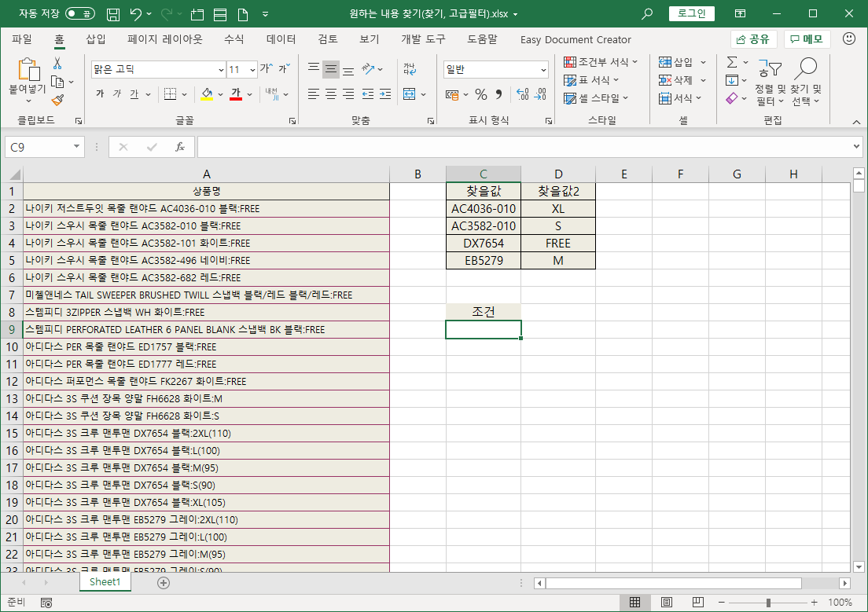Select the 조건 header cell
The width and height of the screenshot is (868, 612).
(x=484, y=312)
